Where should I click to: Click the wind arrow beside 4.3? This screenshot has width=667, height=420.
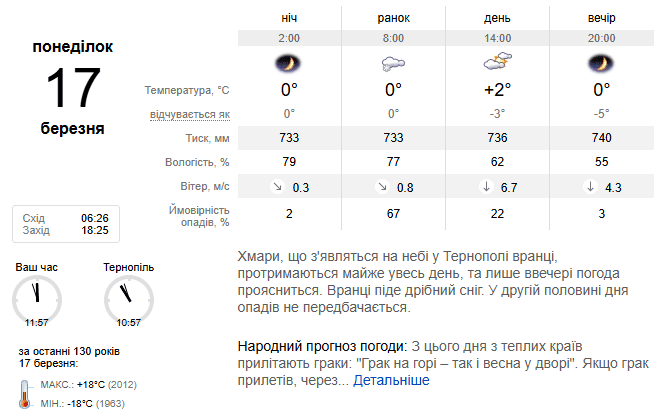click(x=590, y=186)
